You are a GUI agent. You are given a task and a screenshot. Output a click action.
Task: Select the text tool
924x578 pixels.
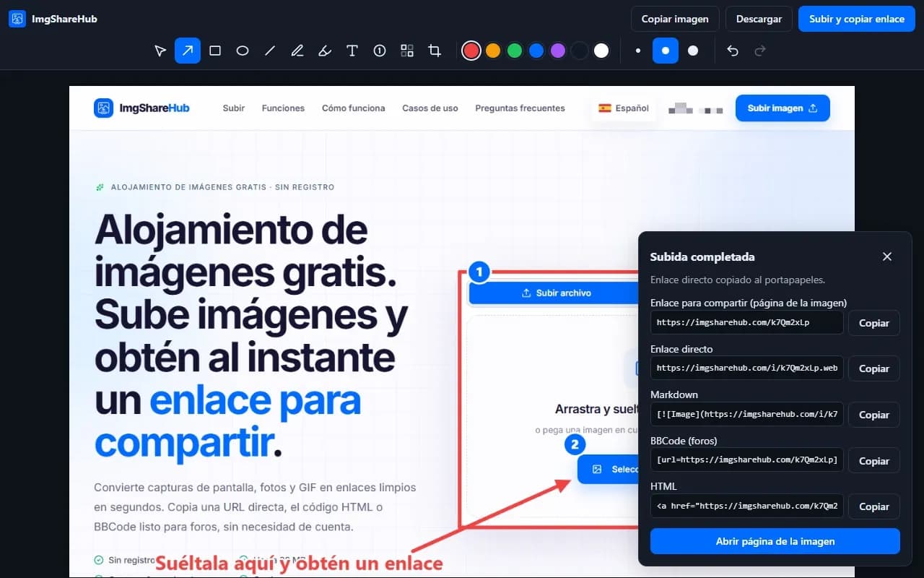352,51
